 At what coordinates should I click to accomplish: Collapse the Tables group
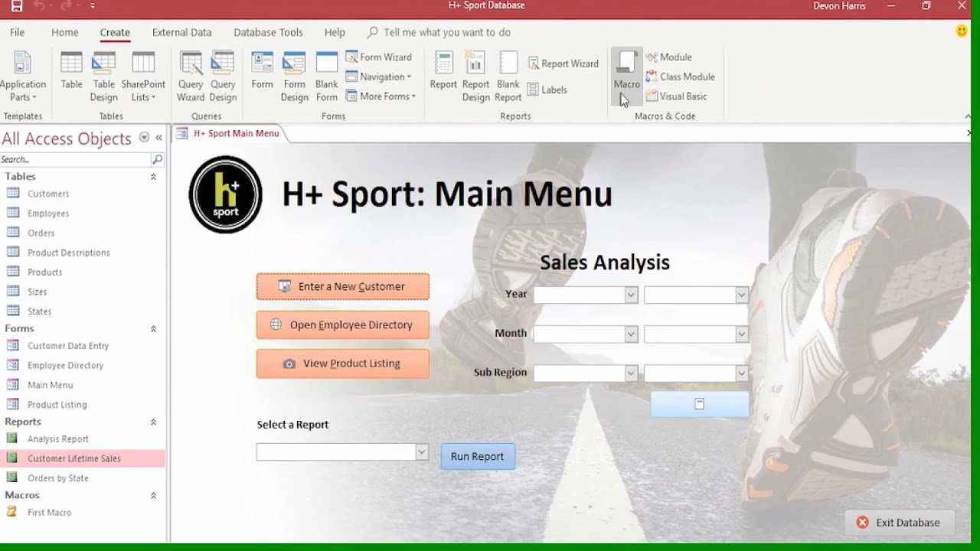(x=153, y=177)
